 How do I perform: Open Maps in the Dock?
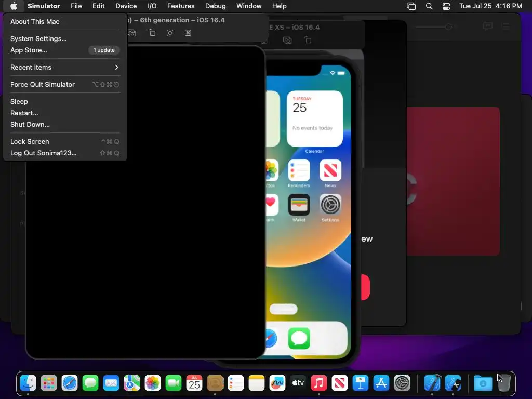(132, 383)
